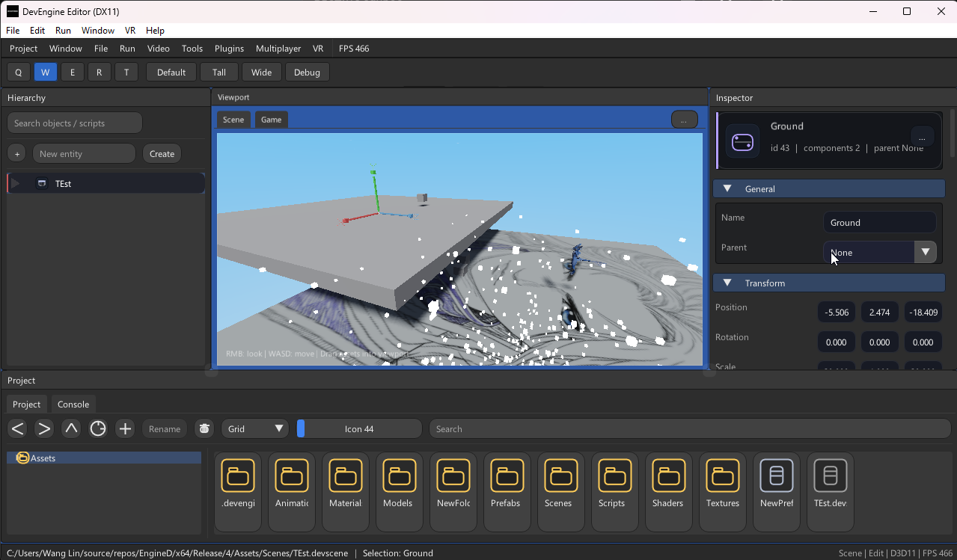
Task: Click the Assets folder icon in tree
Action: (x=22, y=458)
